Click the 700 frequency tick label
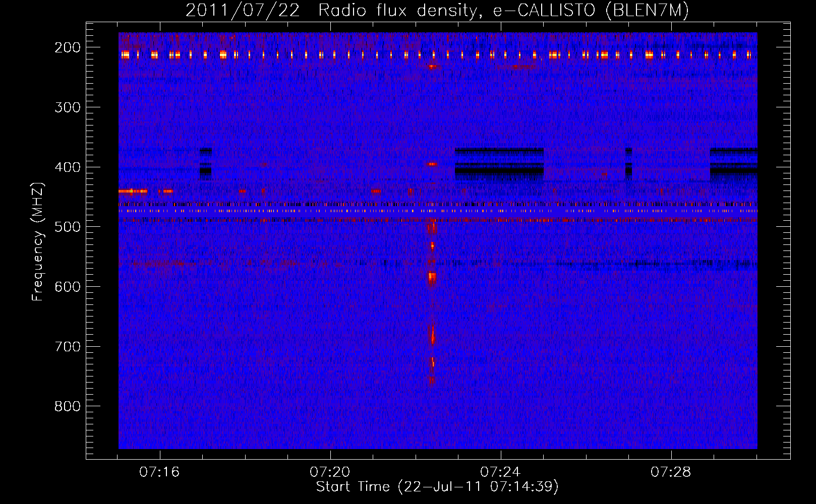This screenshot has height=504, width=816. coord(68,347)
